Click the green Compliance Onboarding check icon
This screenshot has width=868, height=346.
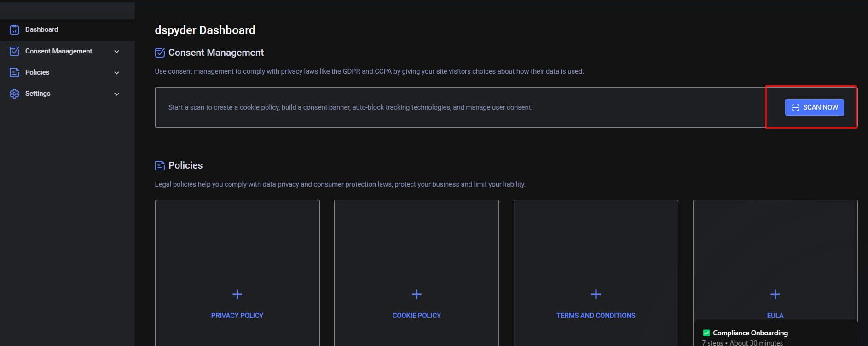706,333
